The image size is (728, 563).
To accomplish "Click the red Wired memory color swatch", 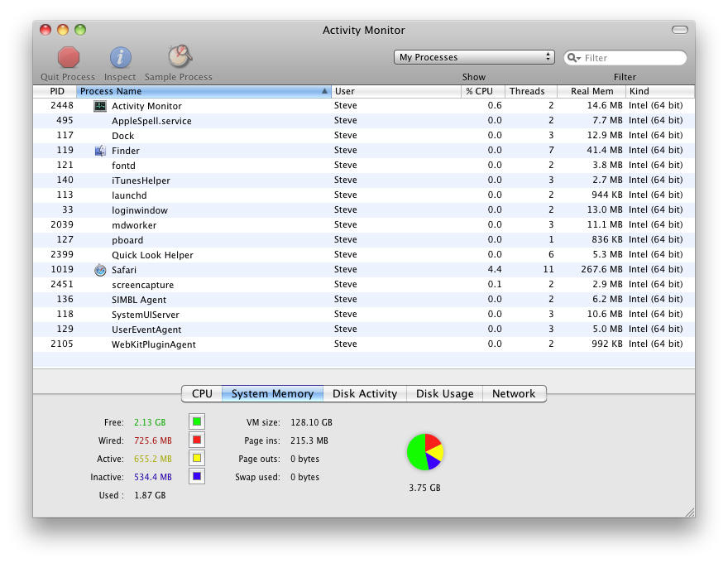I will 197,440.
